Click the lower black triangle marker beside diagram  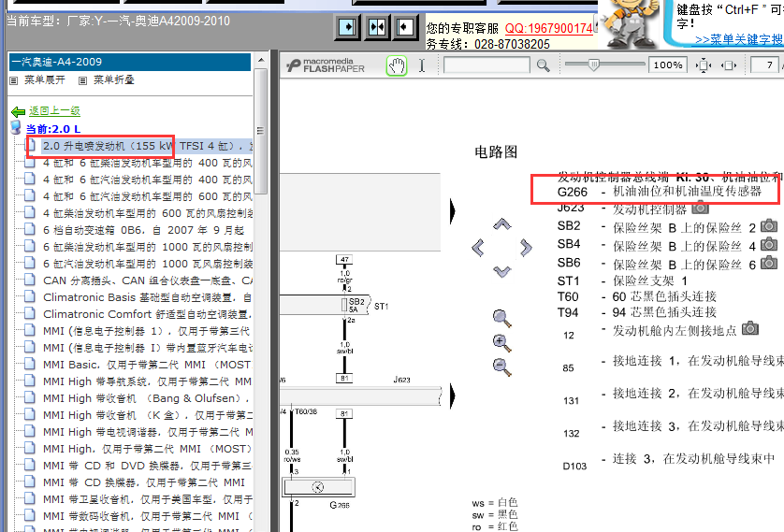pos(453,395)
